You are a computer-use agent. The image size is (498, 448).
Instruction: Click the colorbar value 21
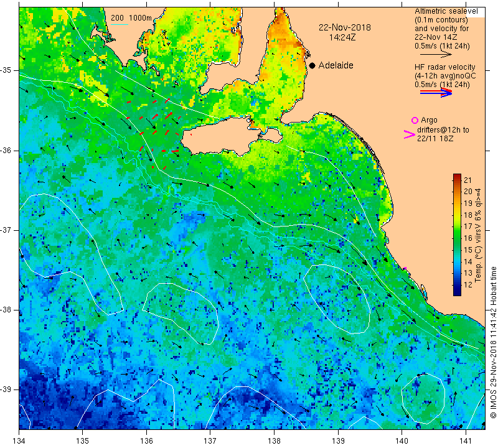[x=468, y=180]
